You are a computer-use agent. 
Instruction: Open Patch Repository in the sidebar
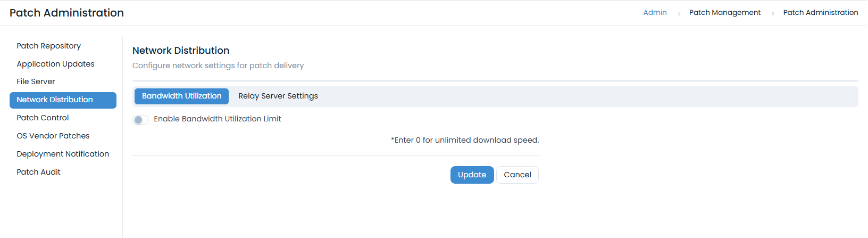[48, 46]
